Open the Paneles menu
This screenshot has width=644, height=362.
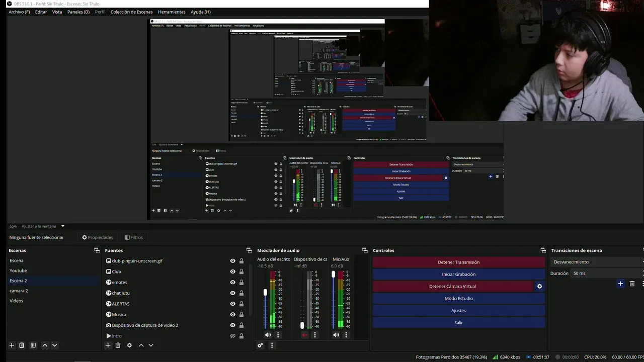78,12
